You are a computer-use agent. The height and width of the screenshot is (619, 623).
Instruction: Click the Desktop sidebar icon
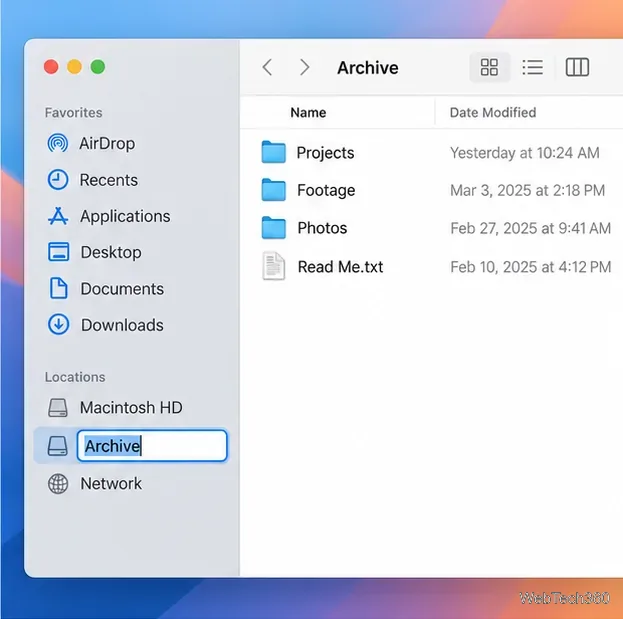[x=58, y=252]
